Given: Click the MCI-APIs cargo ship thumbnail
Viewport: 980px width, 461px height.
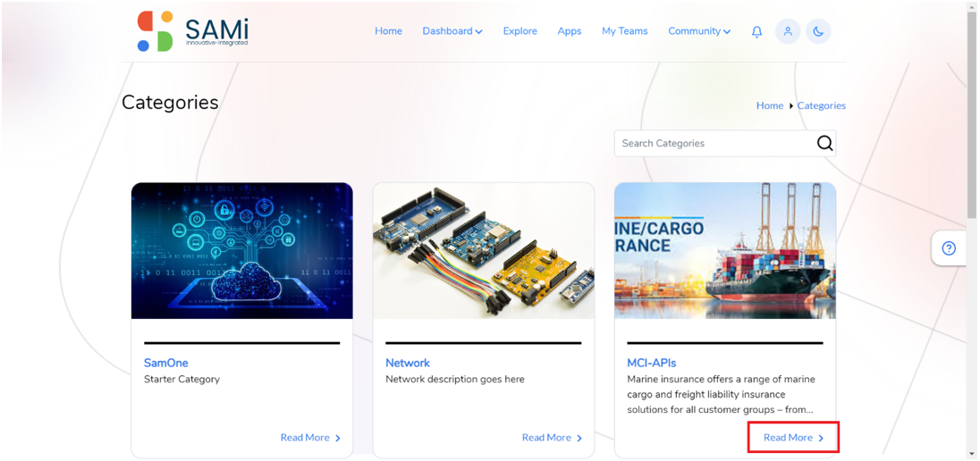Looking at the screenshot, I should (725, 250).
